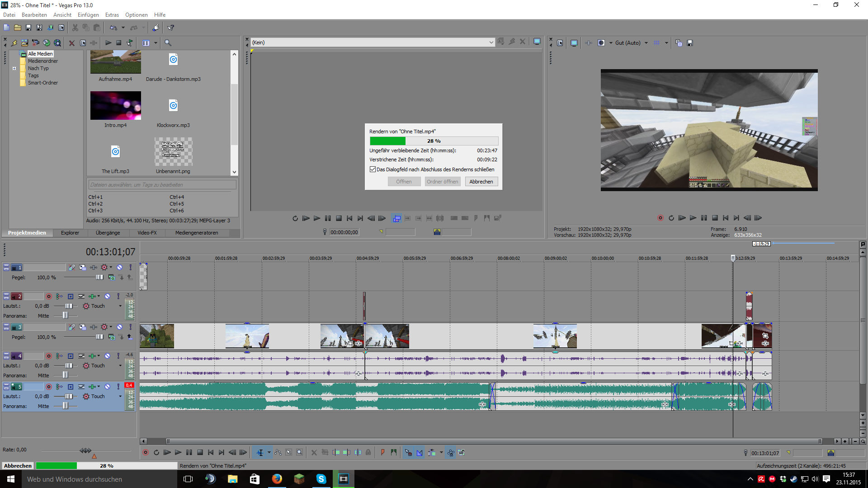Image resolution: width=868 pixels, height=488 pixels.
Task: Toggle Enable Snapping magnet icon
Action: 409,453
